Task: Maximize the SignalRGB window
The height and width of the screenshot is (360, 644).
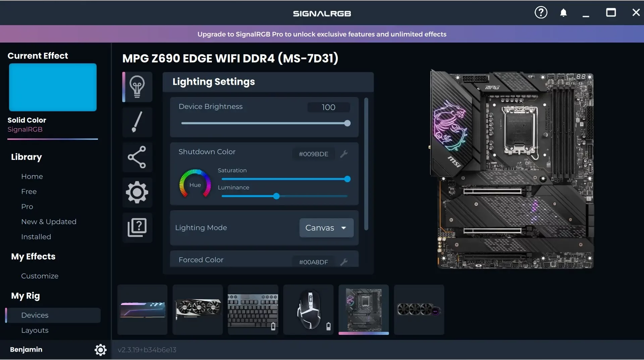Action: [611, 13]
